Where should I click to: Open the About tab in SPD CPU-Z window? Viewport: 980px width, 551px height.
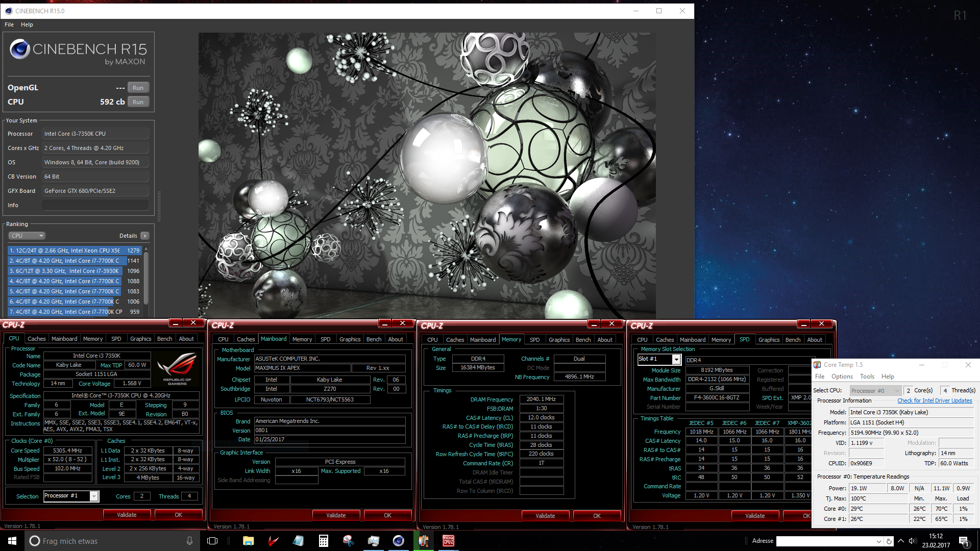point(815,340)
